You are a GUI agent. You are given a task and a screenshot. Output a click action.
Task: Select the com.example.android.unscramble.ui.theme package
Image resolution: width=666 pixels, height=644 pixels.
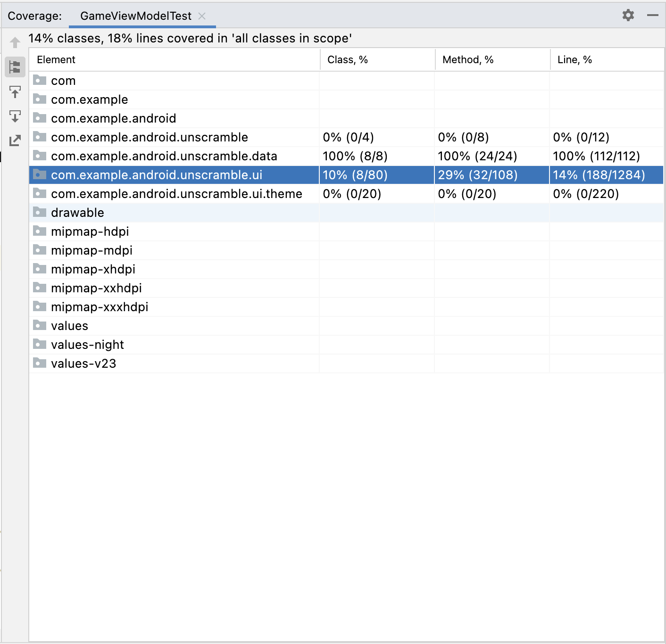176,194
